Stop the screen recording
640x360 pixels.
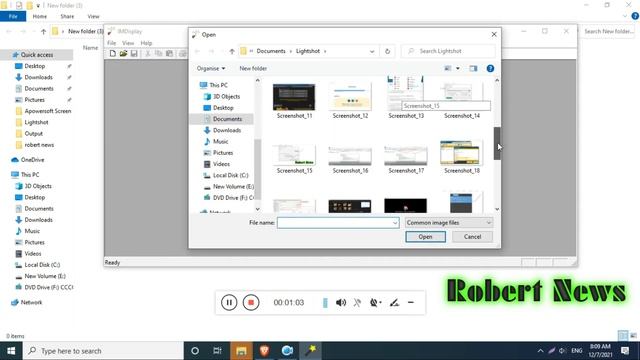click(251, 302)
